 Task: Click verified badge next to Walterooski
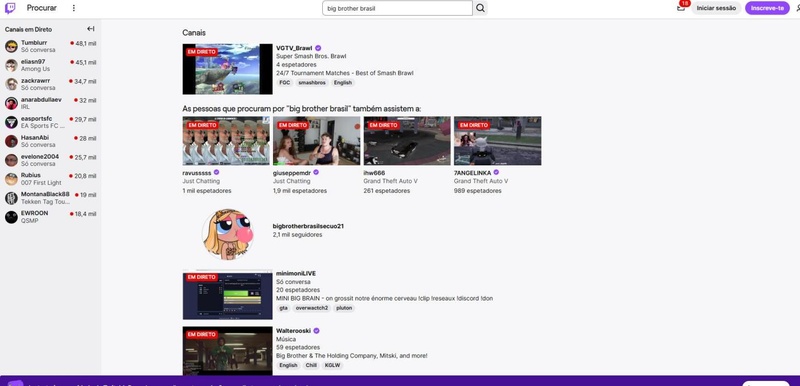point(316,330)
